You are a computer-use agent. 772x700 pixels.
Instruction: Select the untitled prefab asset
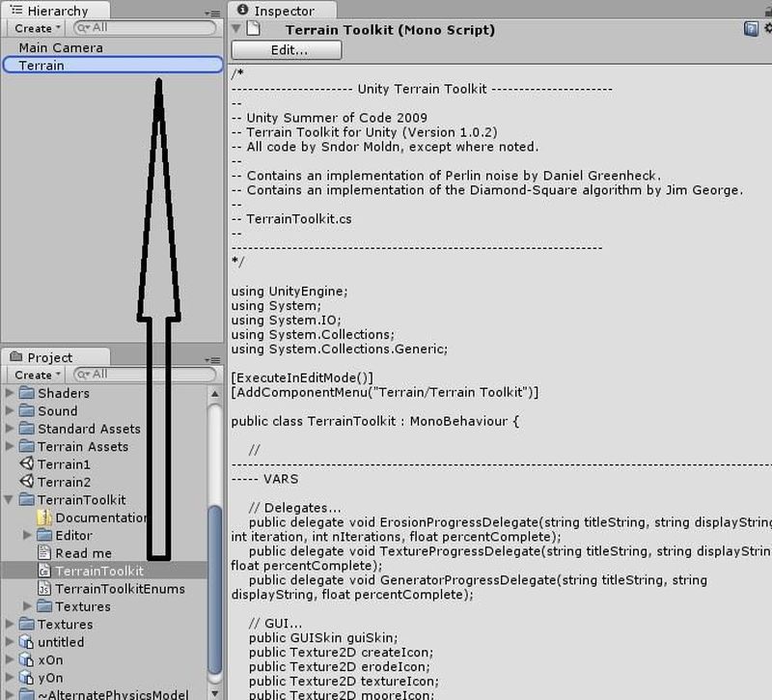(x=60, y=642)
